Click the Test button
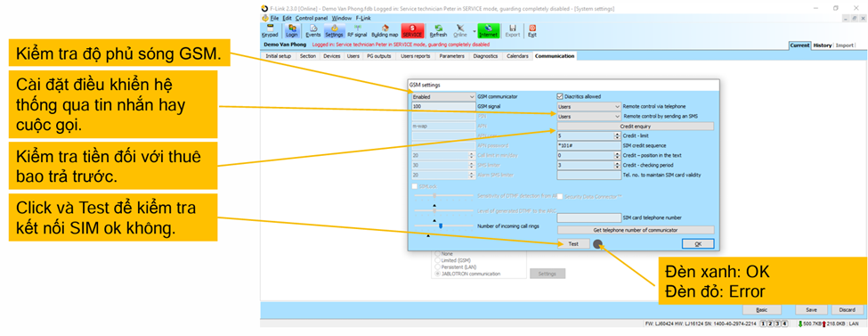 click(573, 243)
